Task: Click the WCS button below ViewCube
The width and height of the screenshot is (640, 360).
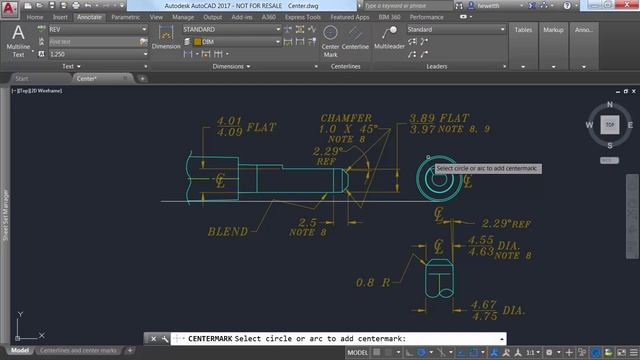Action: [x=609, y=160]
